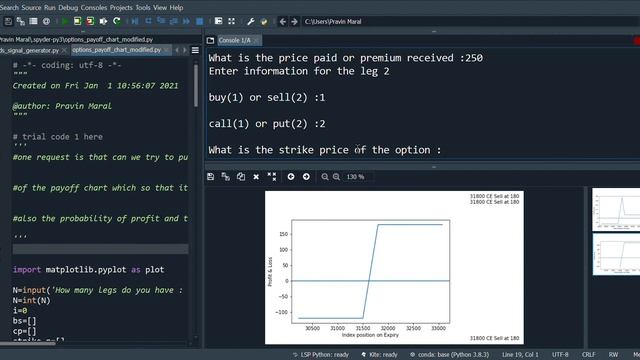Select the second plot thumbnail in the sidebar

[x=616, y=254]
